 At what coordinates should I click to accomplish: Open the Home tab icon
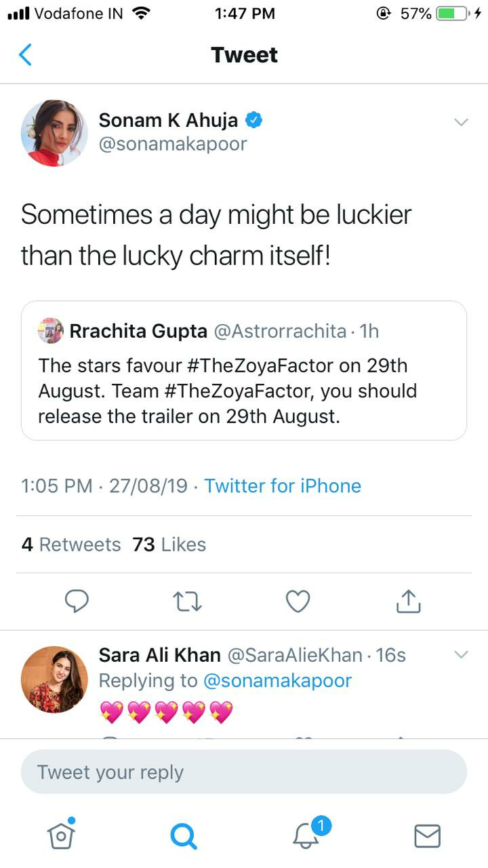[60, 835]
